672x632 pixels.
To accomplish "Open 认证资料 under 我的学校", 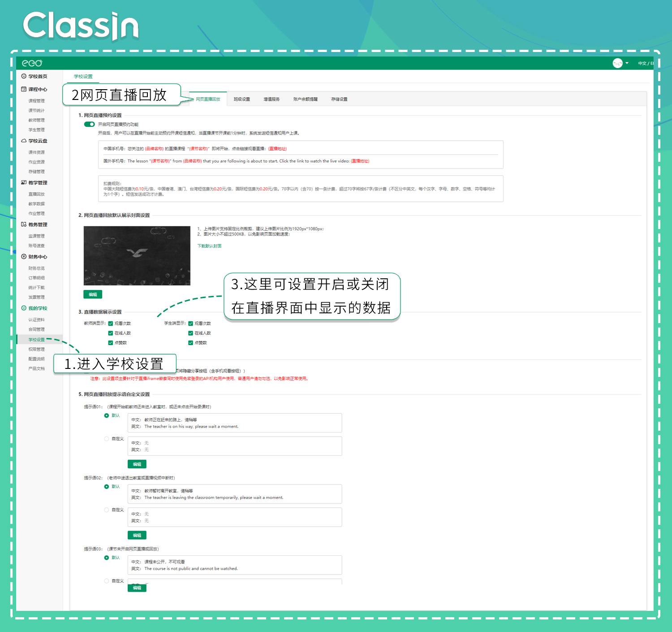I will tap(36, 320).
